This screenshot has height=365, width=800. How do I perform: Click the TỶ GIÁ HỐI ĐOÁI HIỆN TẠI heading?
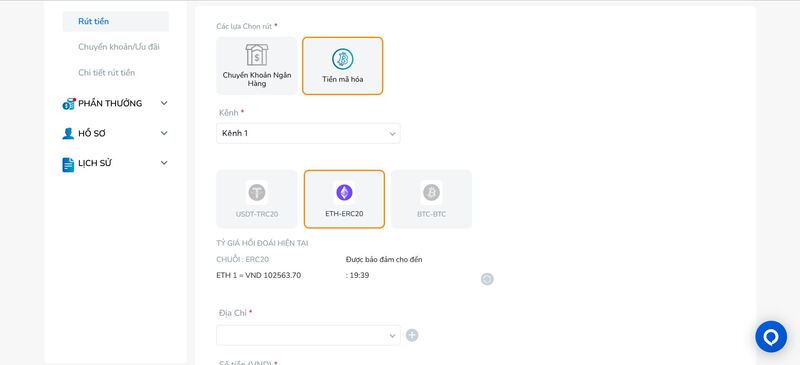(x=262, y=243)
